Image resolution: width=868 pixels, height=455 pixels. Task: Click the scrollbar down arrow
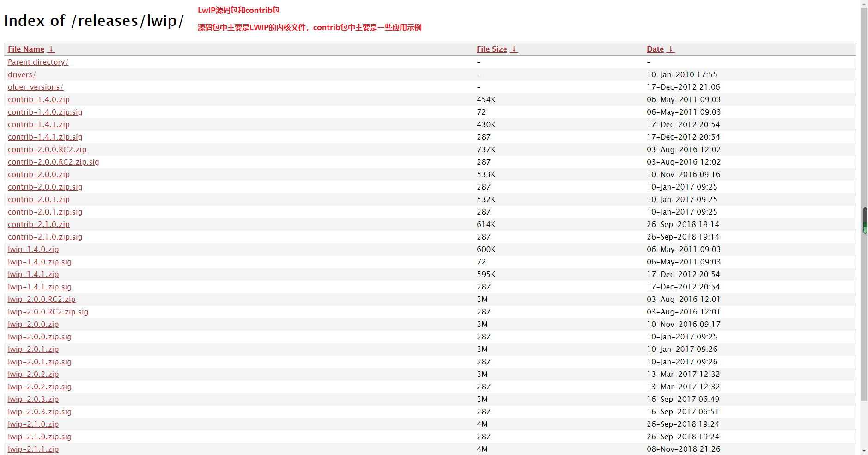point(864,451)
